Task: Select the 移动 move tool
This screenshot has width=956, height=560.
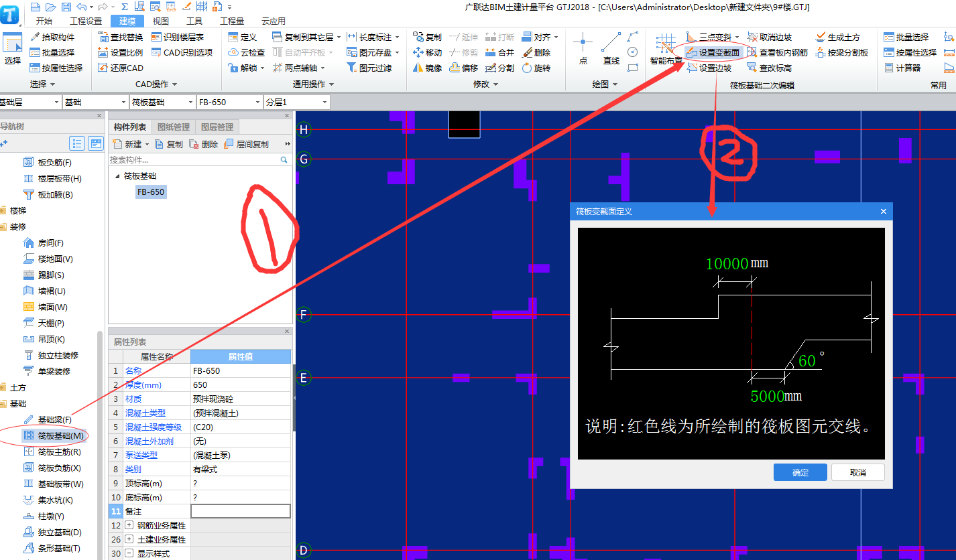Action: pyautogui.click(x=427, y=52)
